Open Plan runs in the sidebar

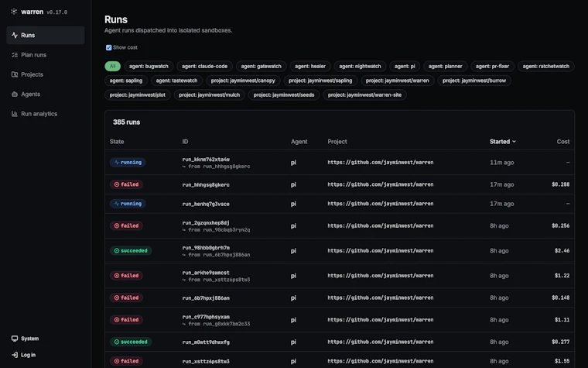click(x=46, y=55)
